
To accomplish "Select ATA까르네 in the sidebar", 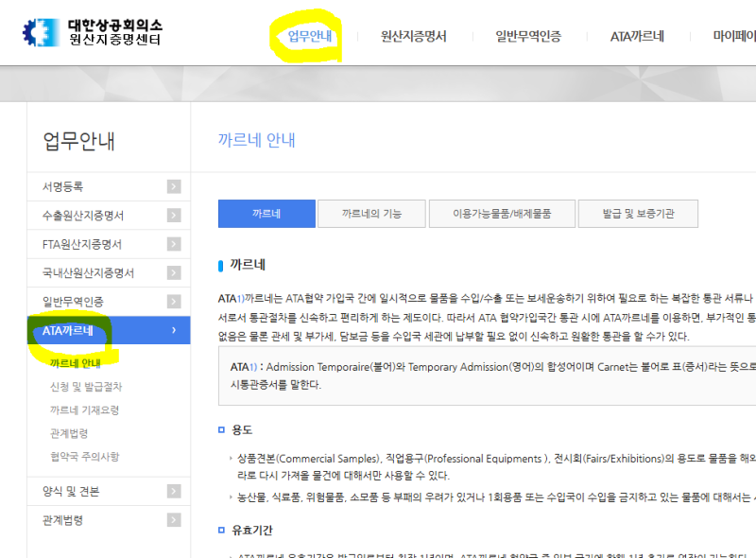I will click(x=109, y=330).
